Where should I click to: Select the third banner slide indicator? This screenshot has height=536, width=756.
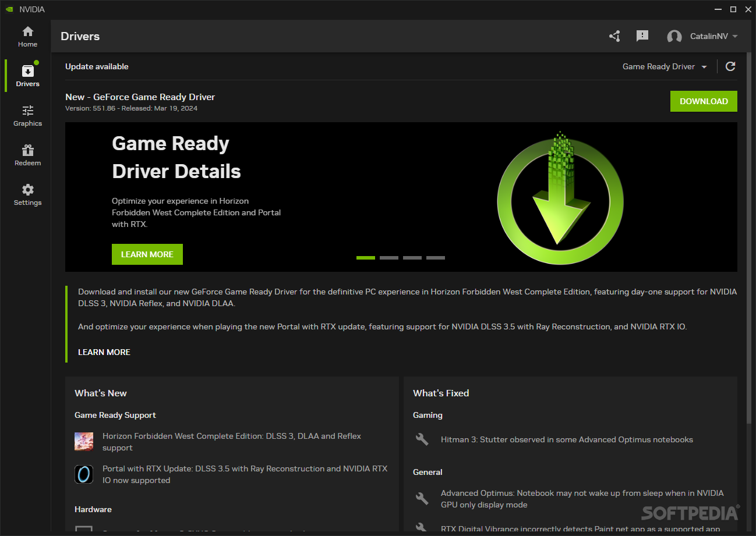[412, 257]
